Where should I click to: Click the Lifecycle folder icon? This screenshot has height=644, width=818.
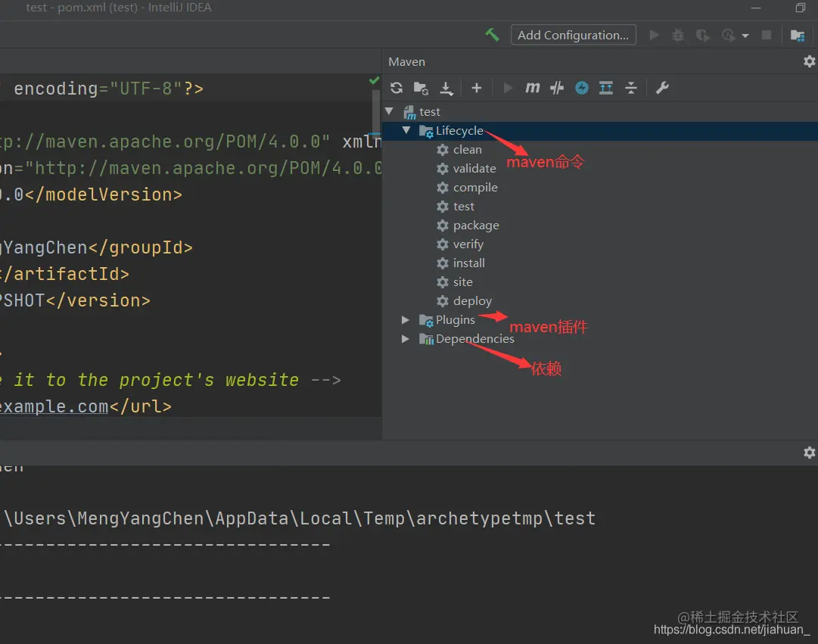coord(426,131)
